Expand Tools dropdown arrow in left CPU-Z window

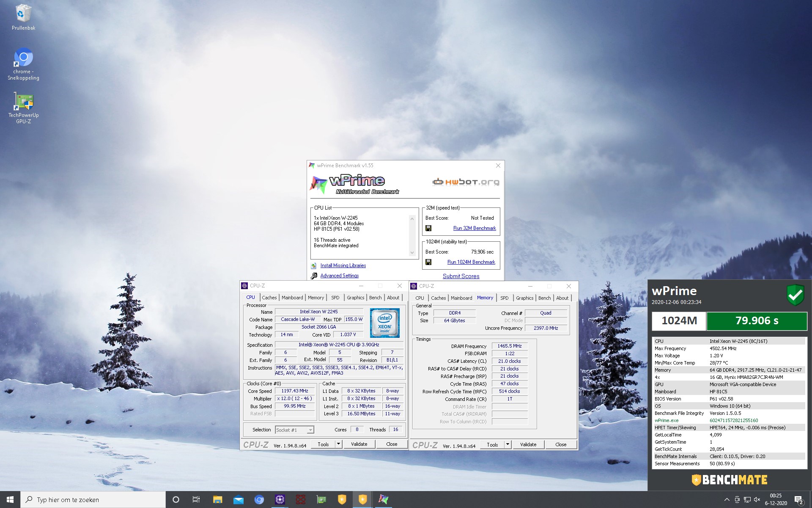(338, 444)
